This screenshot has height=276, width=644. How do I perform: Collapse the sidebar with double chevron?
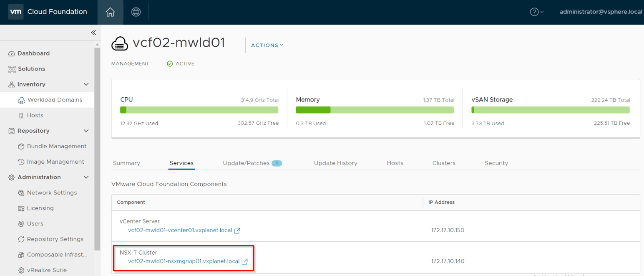point(93,33)
